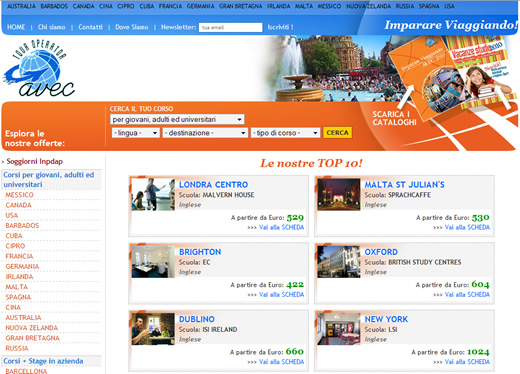Click the Iscriviti newsletter link
This screenshot has width=520, height=374.
pyautogui.click(x=280, y=27)
